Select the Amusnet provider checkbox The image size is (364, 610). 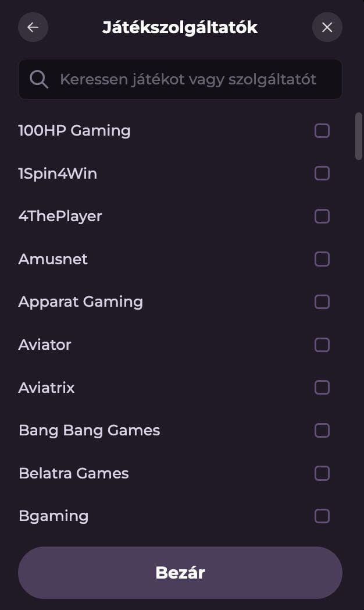322,259
